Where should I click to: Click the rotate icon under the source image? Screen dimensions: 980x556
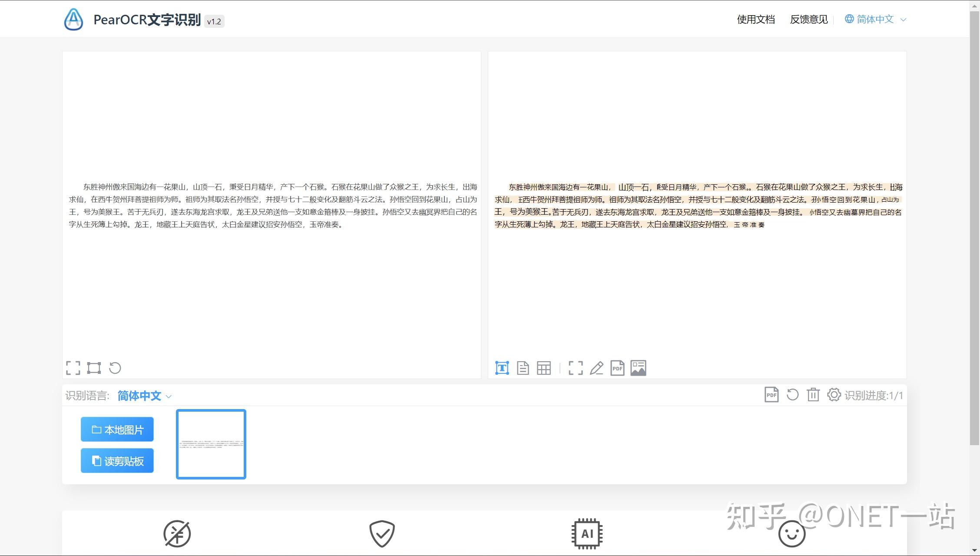115,367
